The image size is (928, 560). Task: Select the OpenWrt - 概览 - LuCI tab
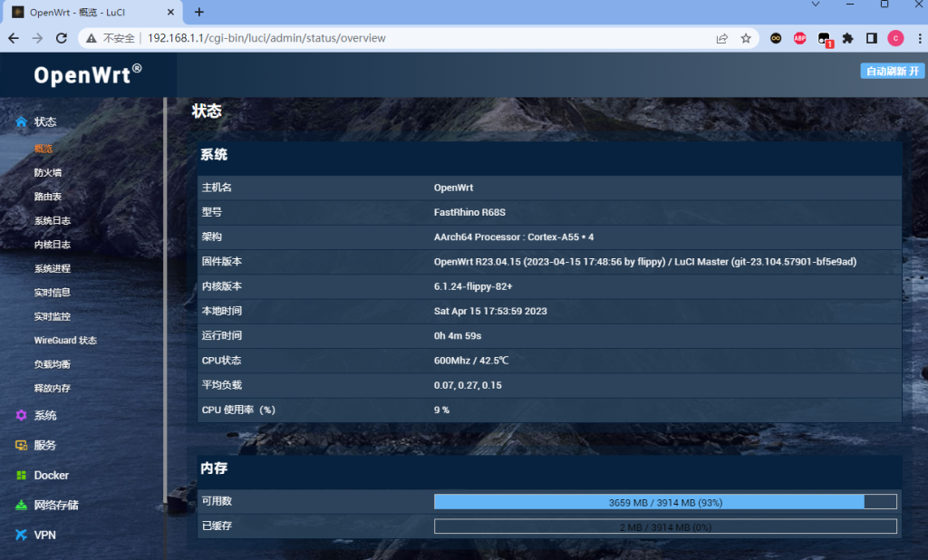[x=92, y=13]
